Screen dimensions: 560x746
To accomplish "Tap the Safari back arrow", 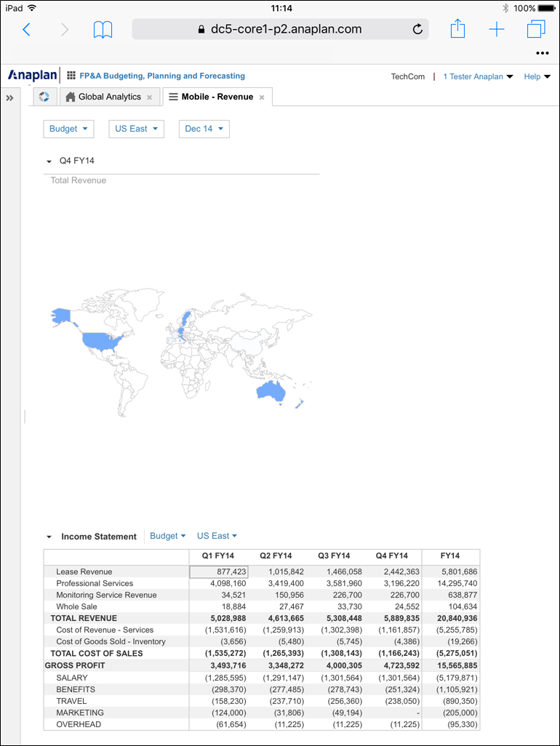I will [27, 30].
